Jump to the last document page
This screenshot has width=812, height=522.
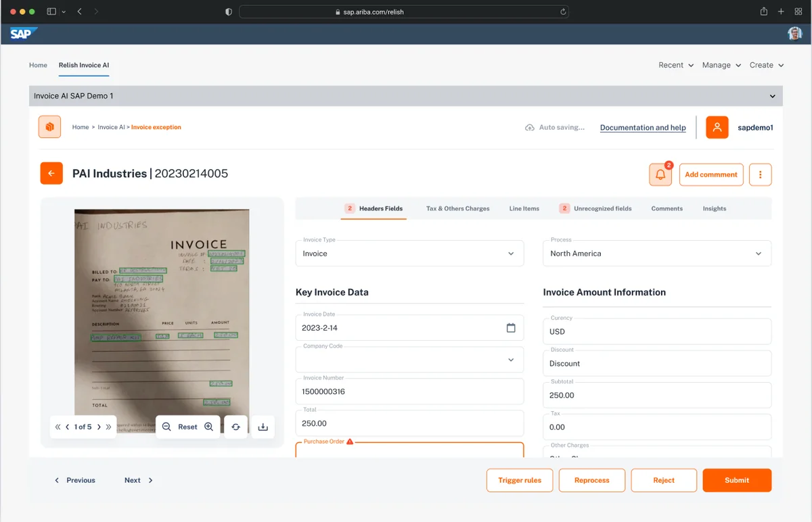tap(108, 427)
